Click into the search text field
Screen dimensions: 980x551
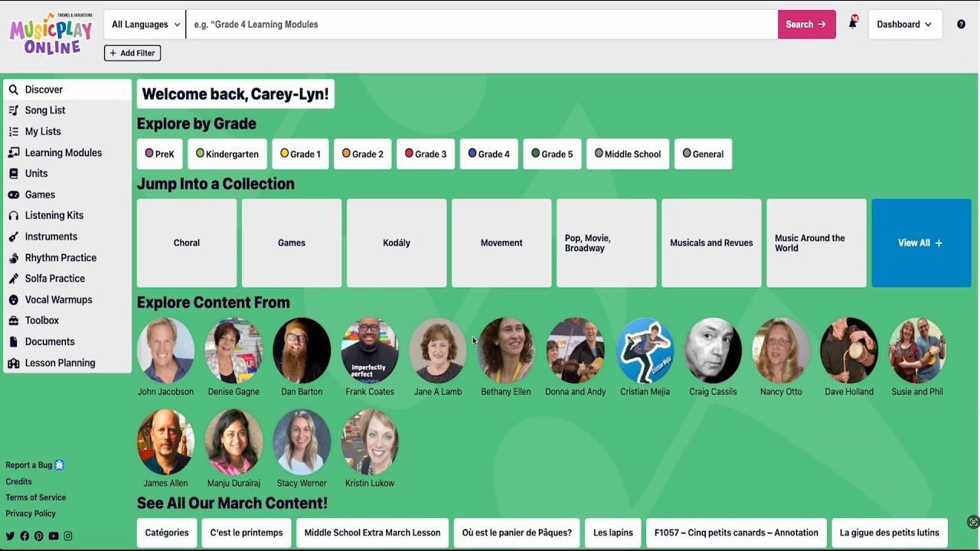point(482,24)
